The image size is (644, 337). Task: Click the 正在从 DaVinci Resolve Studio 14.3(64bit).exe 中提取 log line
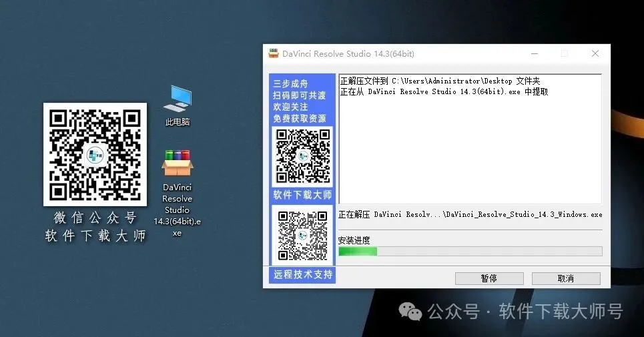coord(444,91)
